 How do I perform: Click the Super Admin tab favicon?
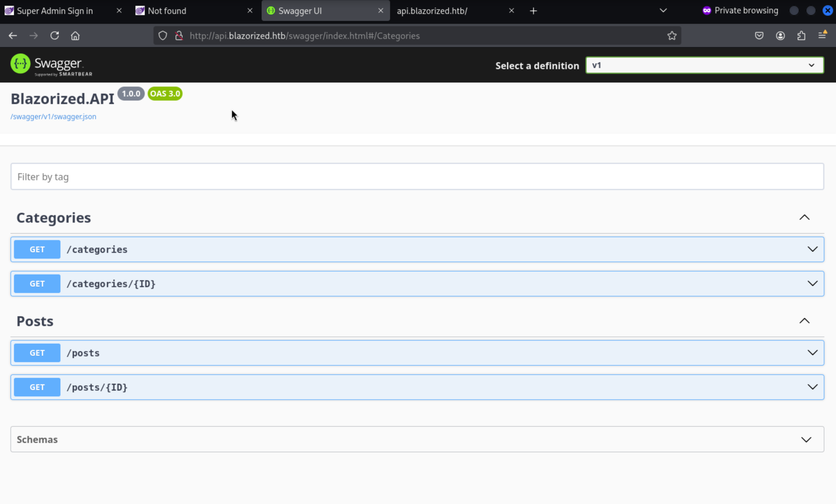[9, 10]
